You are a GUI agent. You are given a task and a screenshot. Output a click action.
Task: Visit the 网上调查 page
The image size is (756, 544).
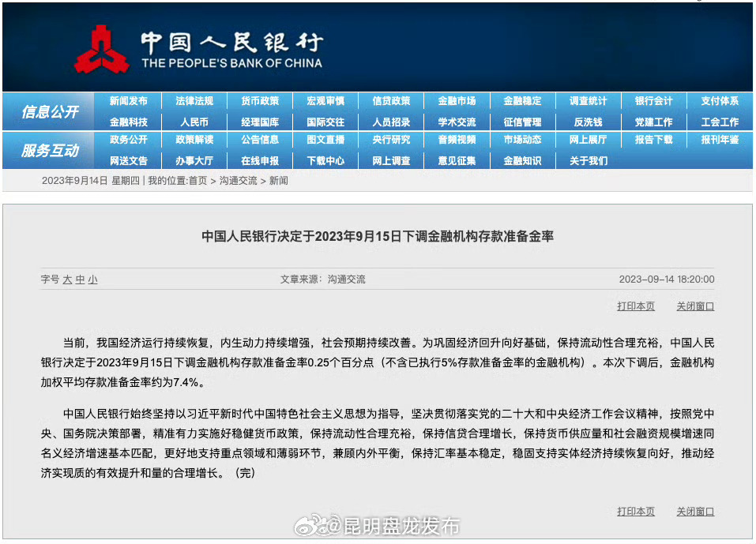[x=391, y=161]
